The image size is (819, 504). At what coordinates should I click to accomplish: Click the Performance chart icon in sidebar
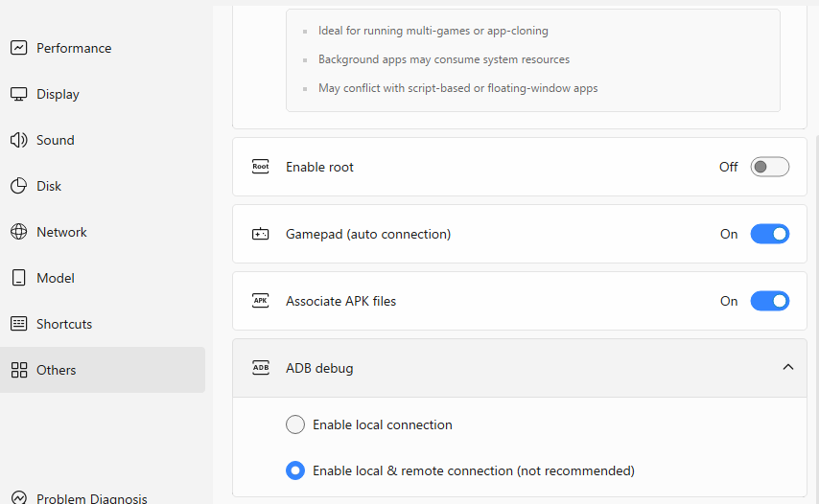point(18,48)
